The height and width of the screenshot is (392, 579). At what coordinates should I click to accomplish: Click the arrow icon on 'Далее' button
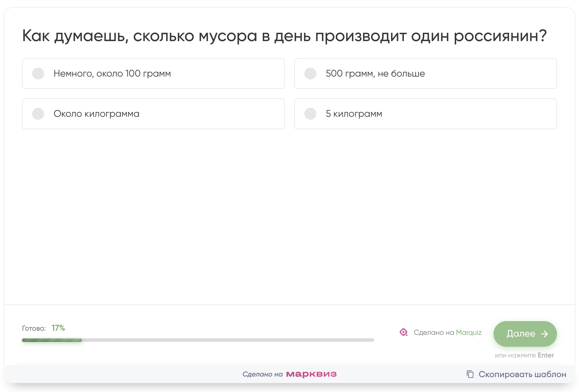tap(544, 334)
